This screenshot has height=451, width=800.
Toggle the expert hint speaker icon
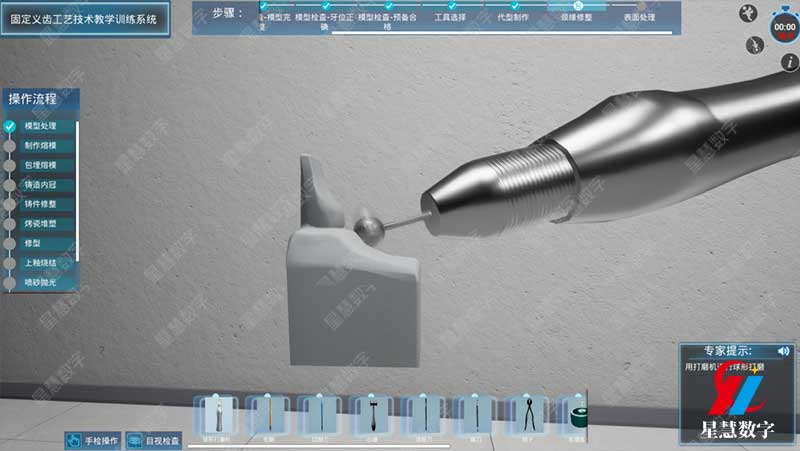[x=783, y=351]
